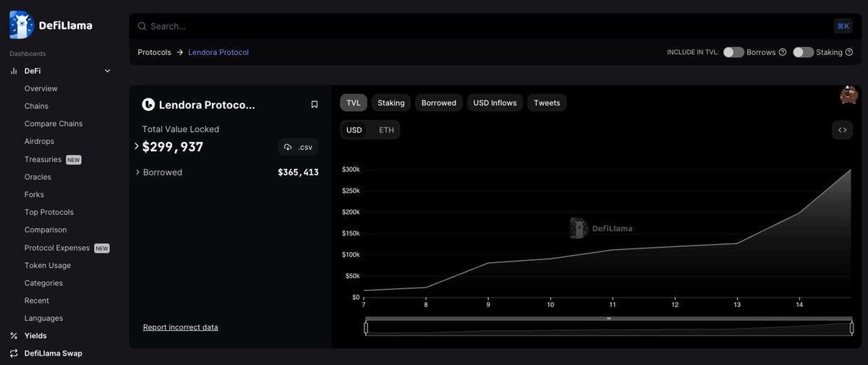Enable the USD Inflows series
The image size is (868, 365).
click(495, 103)
